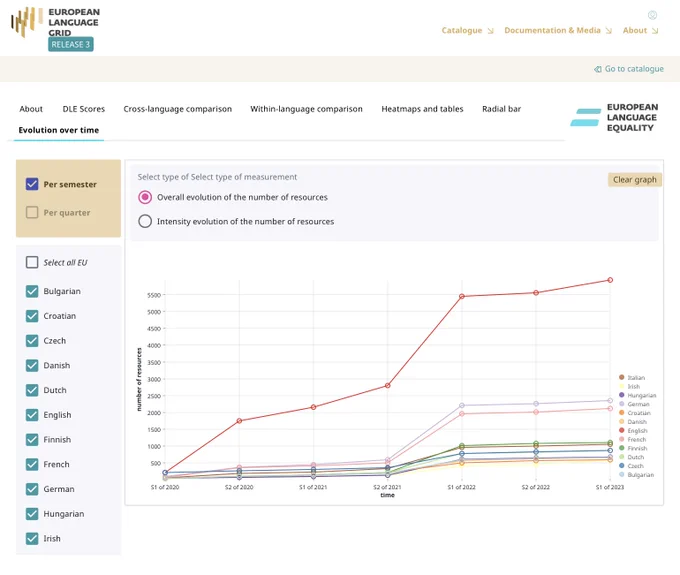This screenshot has width=680, height=575.
Task: Select the Evolution over time tab
Action: coord(59,130)
